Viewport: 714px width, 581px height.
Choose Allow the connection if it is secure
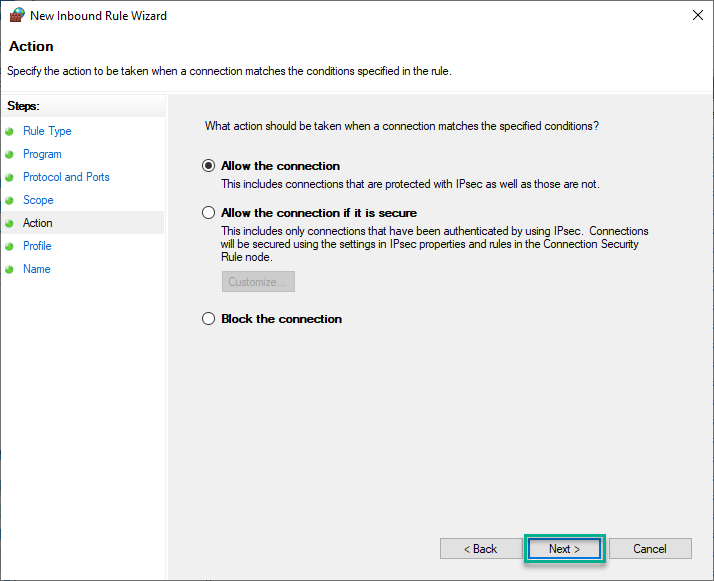pyautogui.click(x=209, y=213)
